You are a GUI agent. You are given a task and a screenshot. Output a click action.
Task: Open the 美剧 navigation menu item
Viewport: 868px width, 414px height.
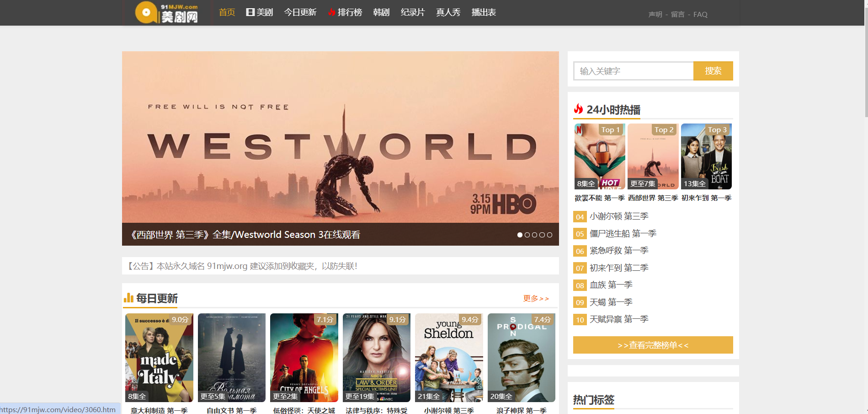pyautogui.click(x=264, y=12)
